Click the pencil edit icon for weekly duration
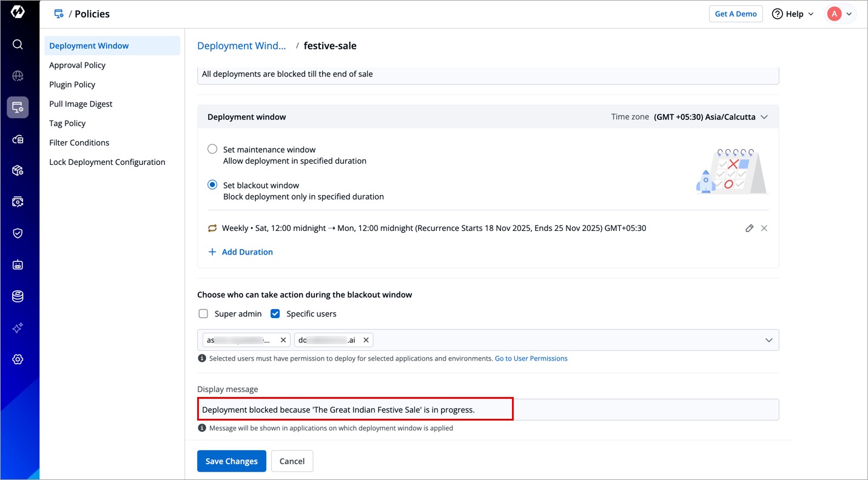The width and height of the screenshot is (868, 480). click(x=749, y=228)
